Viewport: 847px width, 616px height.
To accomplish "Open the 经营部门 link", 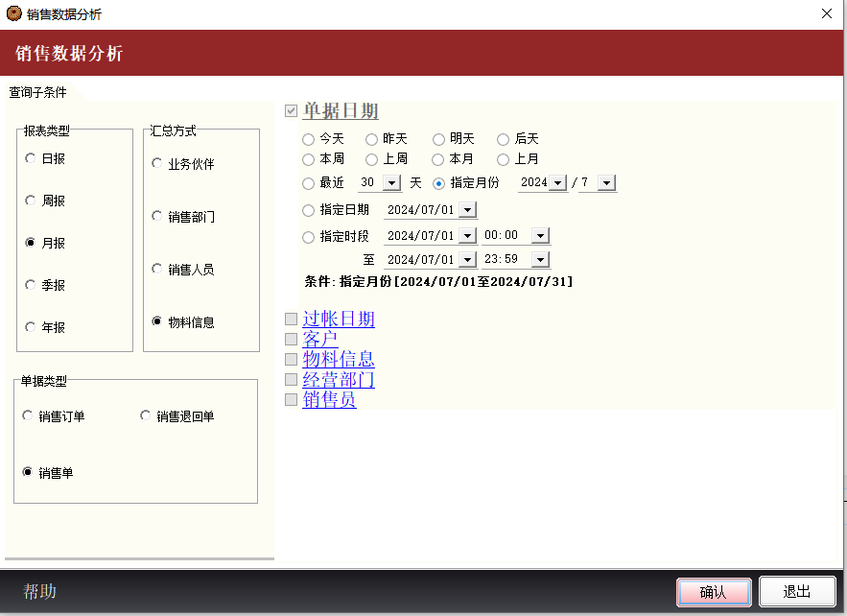I will point(339,379).
